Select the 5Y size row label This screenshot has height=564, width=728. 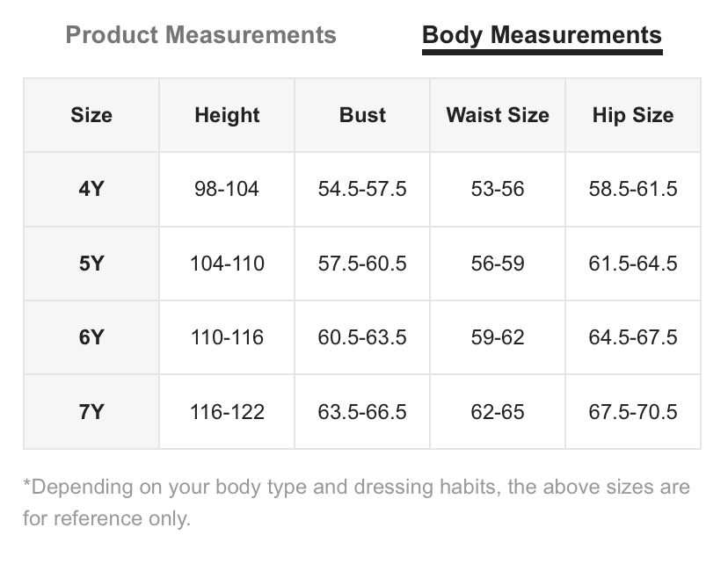coord(91,264)
